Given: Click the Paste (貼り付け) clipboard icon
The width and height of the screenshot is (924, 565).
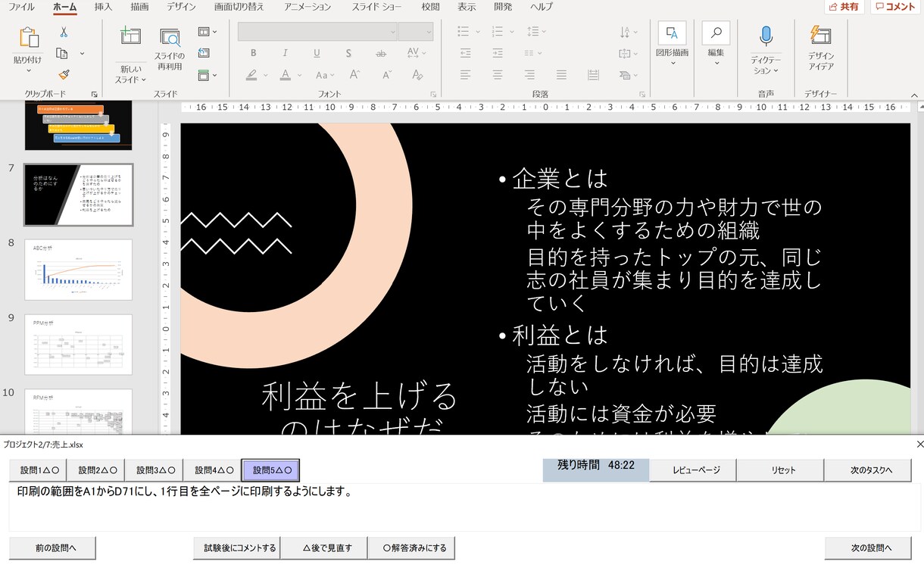Looking at the screenshot, I should tap(28, 38).
